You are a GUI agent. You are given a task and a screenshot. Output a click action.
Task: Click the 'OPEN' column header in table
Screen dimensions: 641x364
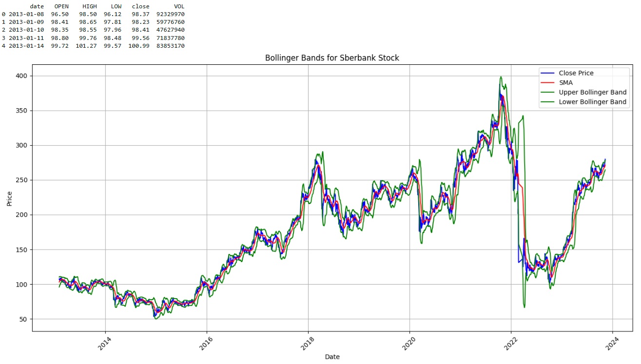coord(61,6)
